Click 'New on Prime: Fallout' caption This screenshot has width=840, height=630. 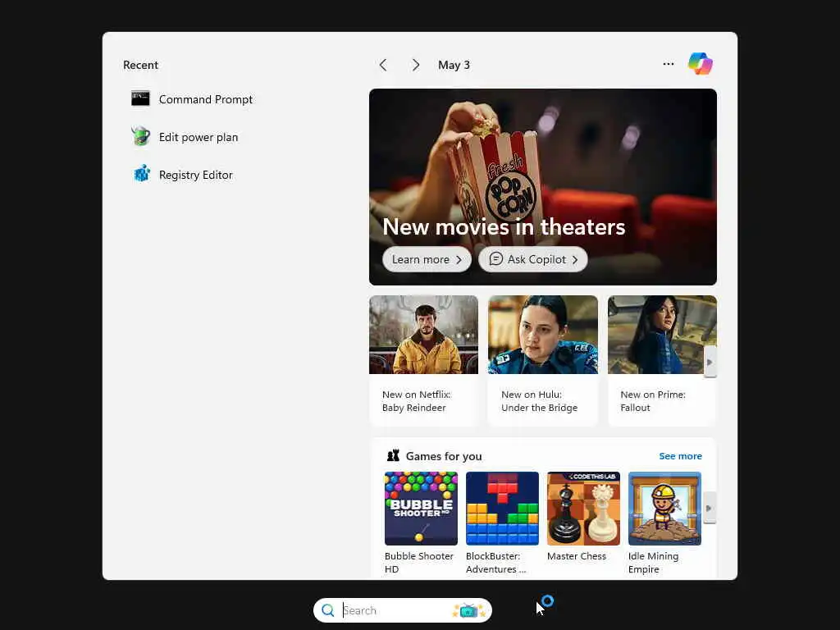pyautogui.click(x=652, y=400)
